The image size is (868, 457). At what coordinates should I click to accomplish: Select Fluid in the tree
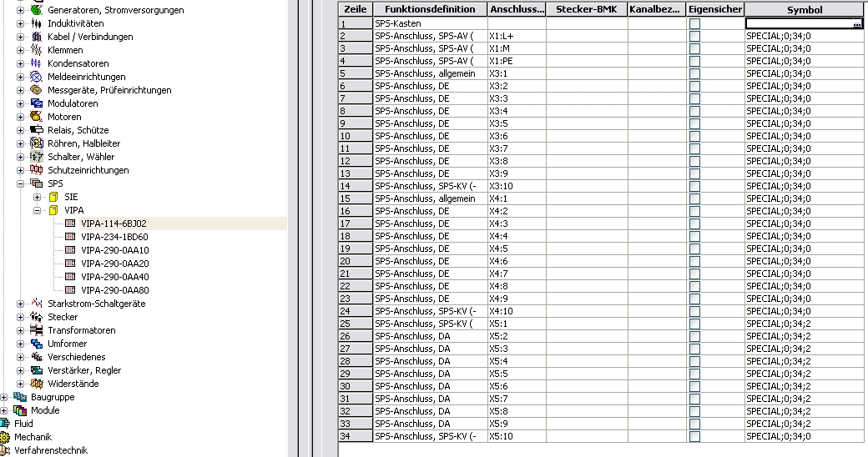23,424
